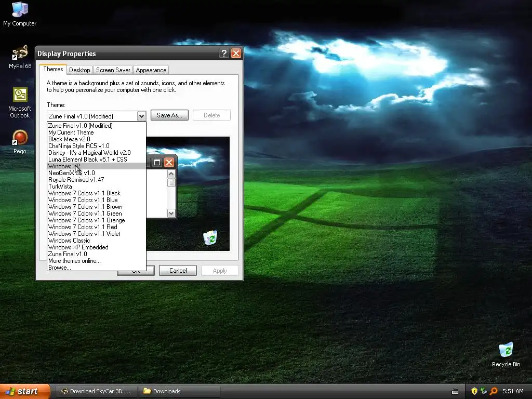Open the Appearance tab
The image size is (532, 399).
tap(151, 70)
